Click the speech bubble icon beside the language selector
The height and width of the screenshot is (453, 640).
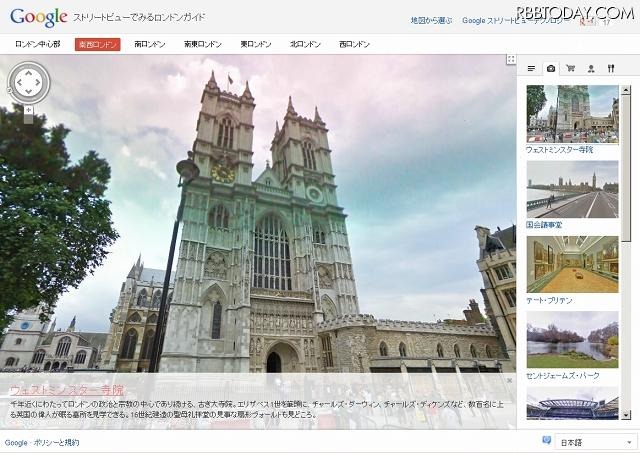tap(547, 440)
